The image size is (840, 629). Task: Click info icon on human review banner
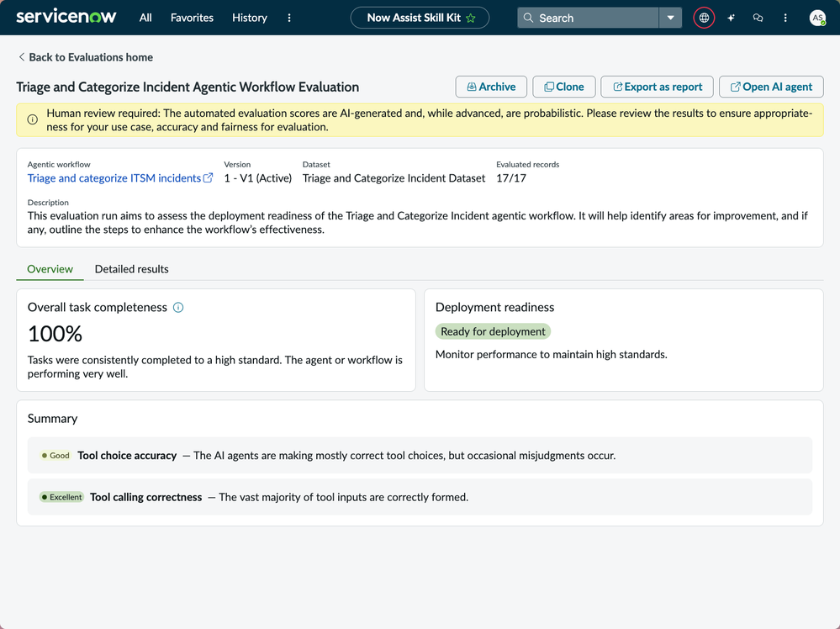[x=32, y=119]
